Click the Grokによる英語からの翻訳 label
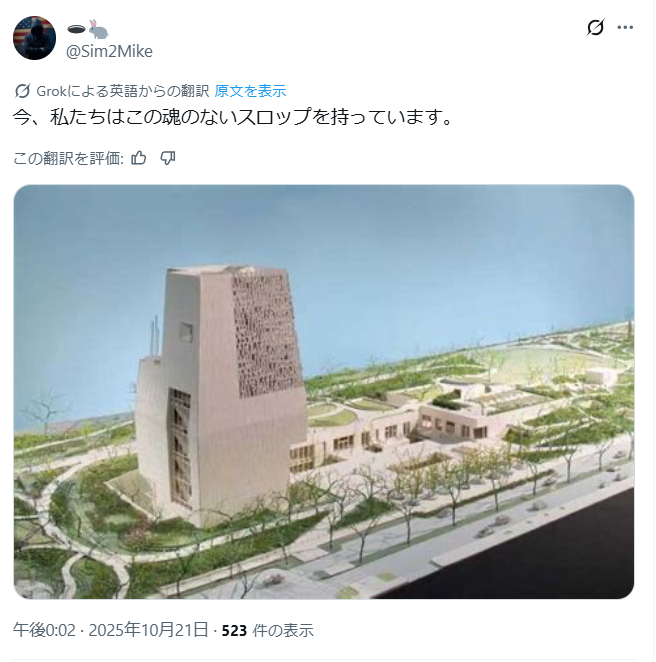 tap(122, 91)
